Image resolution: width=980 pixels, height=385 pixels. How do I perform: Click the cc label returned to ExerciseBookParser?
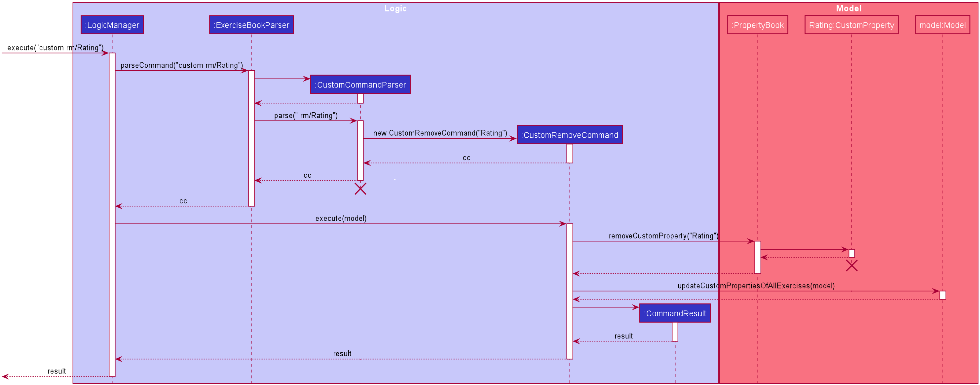(x=307, y=175)
